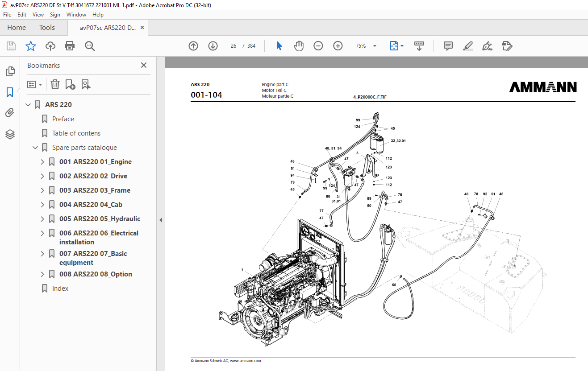Open the find text magnifier tool
Screen dimensions: 588x371
coord(90,46)
